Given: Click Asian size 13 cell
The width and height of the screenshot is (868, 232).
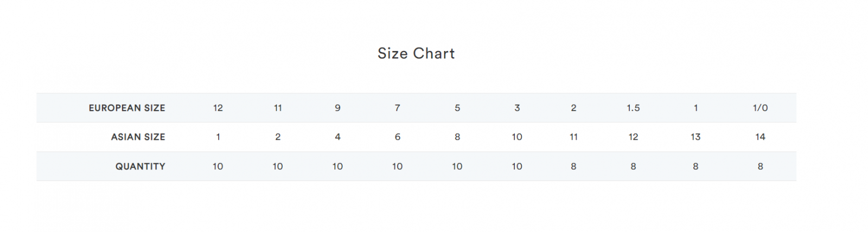Looking at the screenshot, I should (x=695, y=137).
